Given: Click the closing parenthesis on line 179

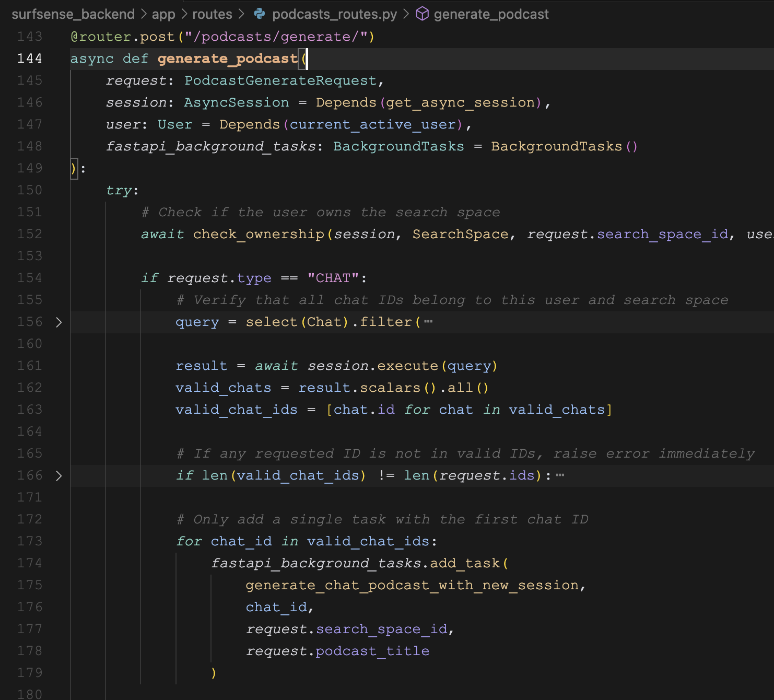Looking at the screenshot, I should 214,673.
